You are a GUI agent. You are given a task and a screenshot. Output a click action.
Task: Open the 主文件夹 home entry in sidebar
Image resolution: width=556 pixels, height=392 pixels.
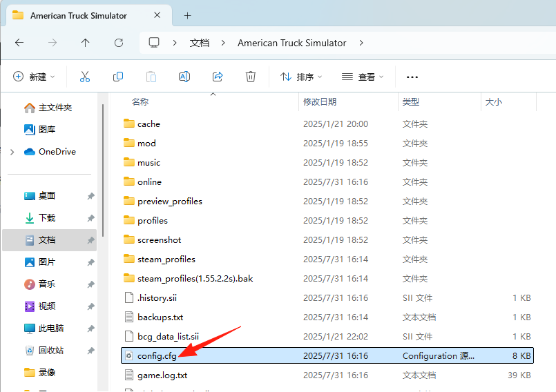point(48,108)
